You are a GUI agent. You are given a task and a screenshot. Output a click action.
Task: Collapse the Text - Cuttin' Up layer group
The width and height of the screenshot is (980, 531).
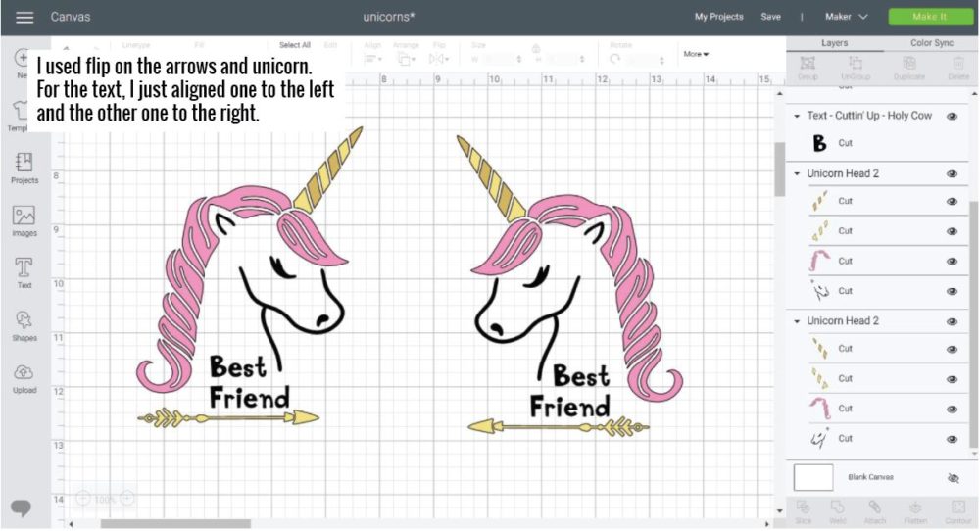[x=798, y=117]
